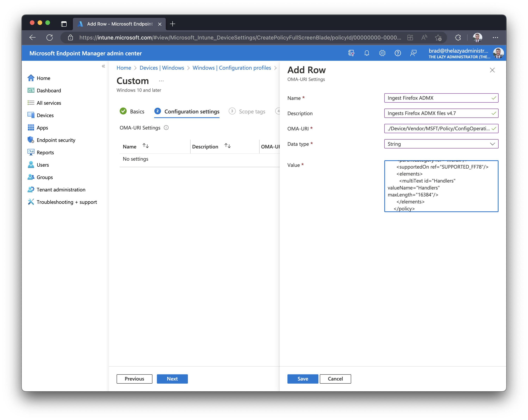The width and height of the screenshot is (528, 420).
Task: Click Microsoft Endpoint Manager admin center title
Action: pyautogui.click(x=85, y=53)
